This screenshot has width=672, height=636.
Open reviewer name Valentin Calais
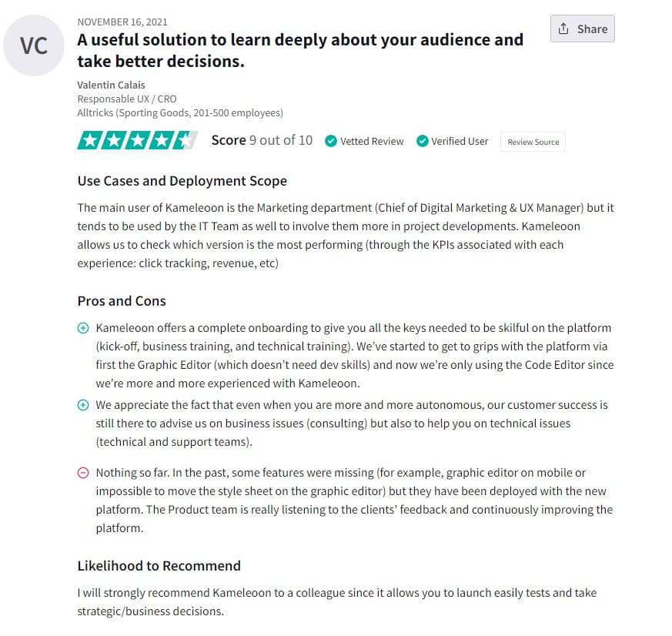[x=111, y=85]
